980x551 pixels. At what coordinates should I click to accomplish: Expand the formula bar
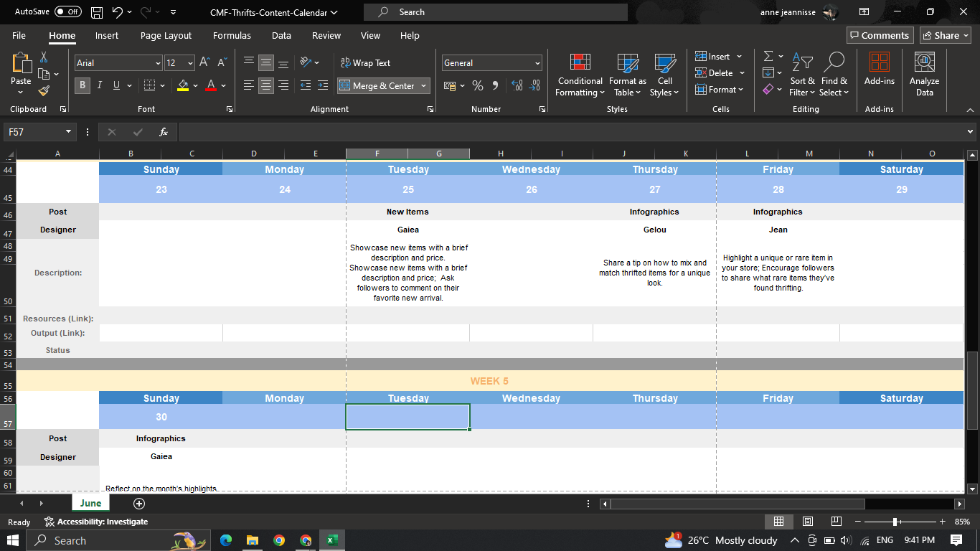point(971,132)
